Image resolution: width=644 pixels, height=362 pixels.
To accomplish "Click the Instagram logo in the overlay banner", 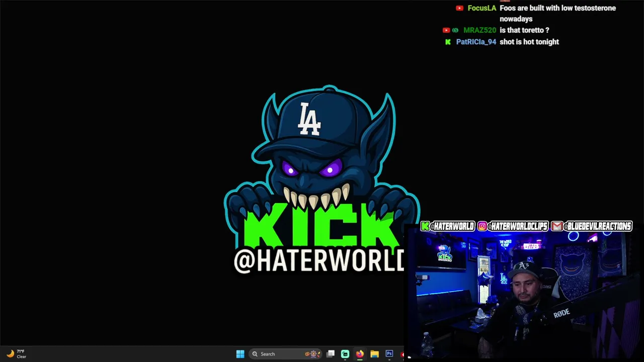I will click(482, 226).
